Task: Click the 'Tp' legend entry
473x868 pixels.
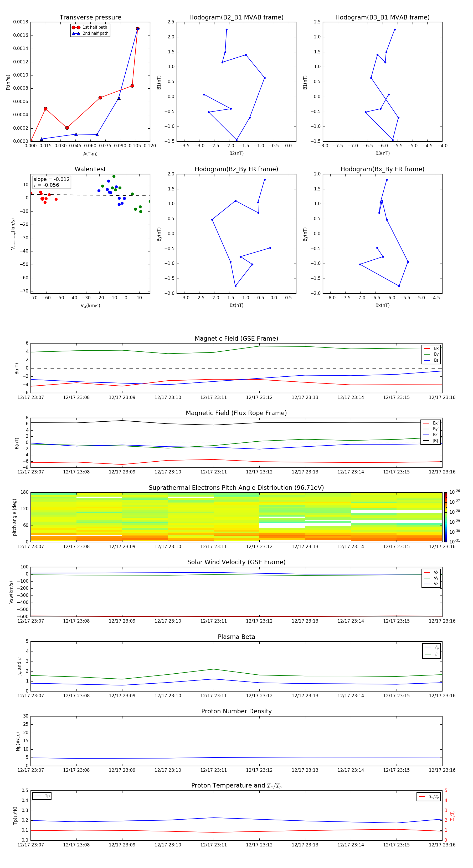Action: click(42, 796)
